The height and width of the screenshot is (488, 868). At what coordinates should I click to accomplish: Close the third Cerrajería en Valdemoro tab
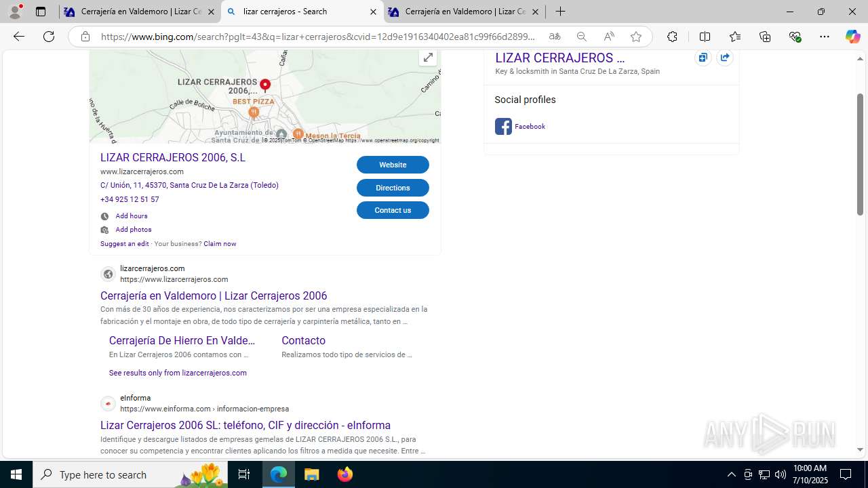coord(535,12)
